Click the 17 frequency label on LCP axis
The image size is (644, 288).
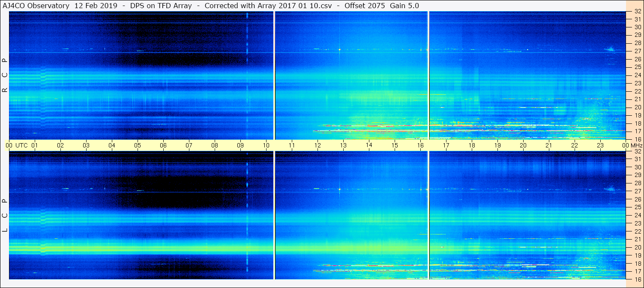[x=637, y=271]
